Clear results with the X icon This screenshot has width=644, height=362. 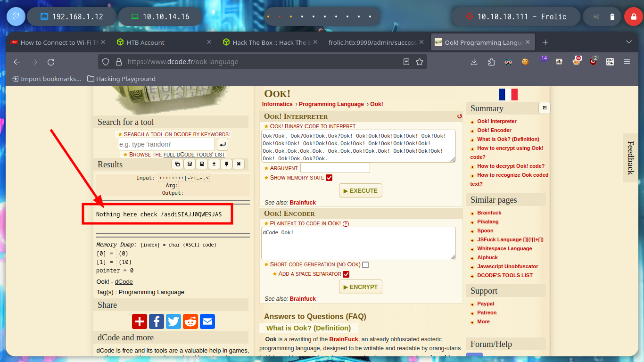pos(239,164)
